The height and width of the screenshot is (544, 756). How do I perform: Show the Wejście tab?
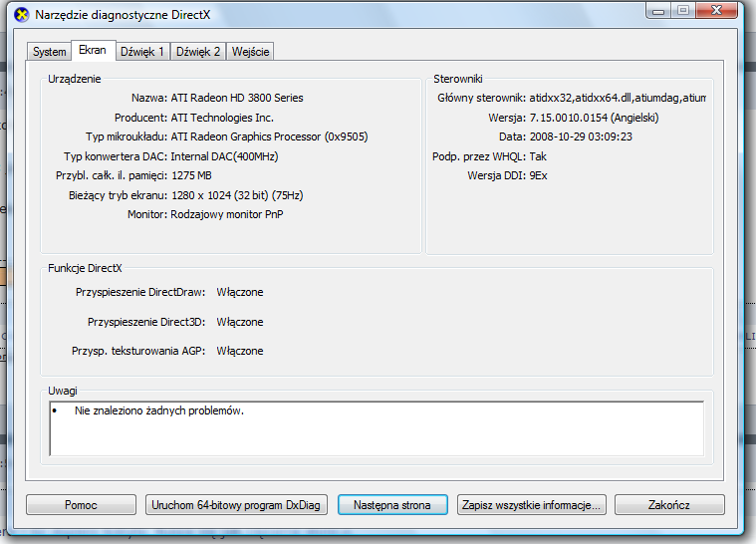point(250,52)
